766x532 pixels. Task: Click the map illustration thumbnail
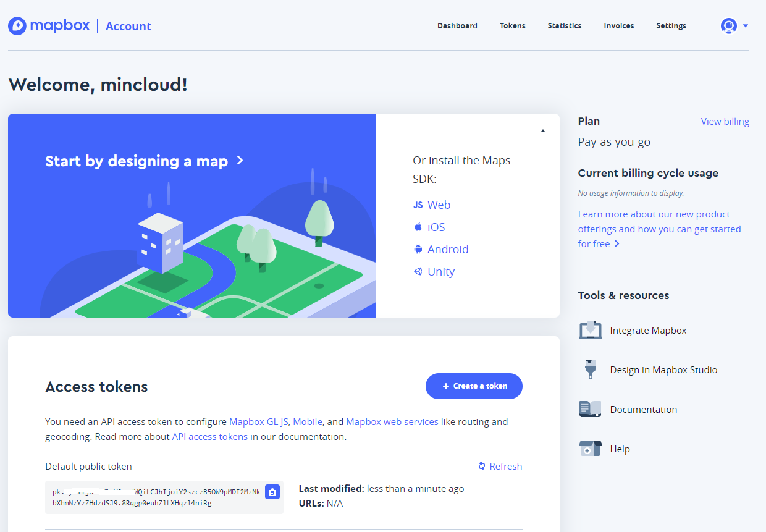click(192, 216)
